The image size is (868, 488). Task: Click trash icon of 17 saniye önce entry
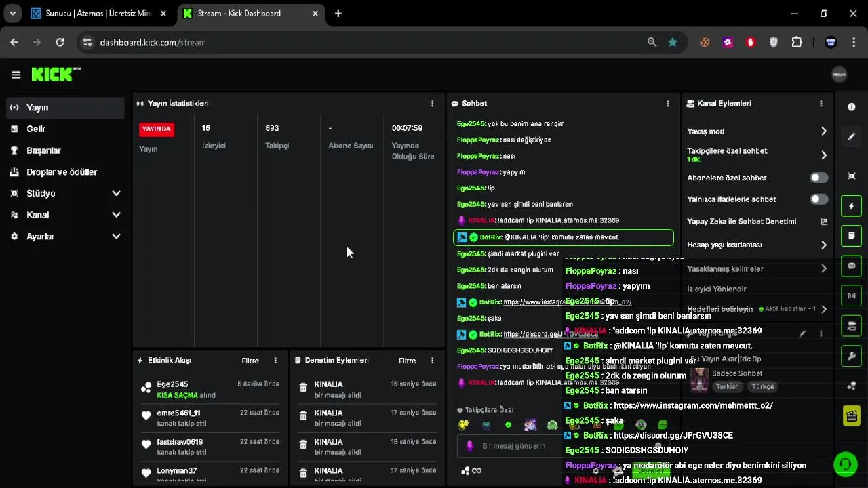[303, 417]
